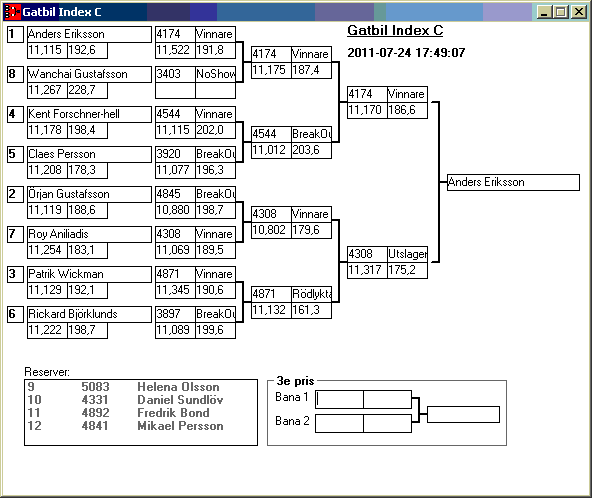Screen dimensions: 592x498
Task: Maximize the Gatbil Index C window
Action: (x=561, y=12)
